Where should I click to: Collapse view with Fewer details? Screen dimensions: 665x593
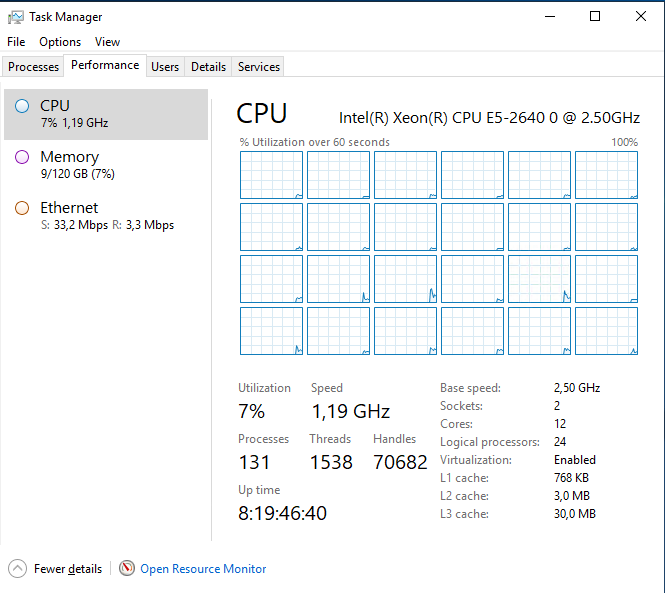(68, 569)
